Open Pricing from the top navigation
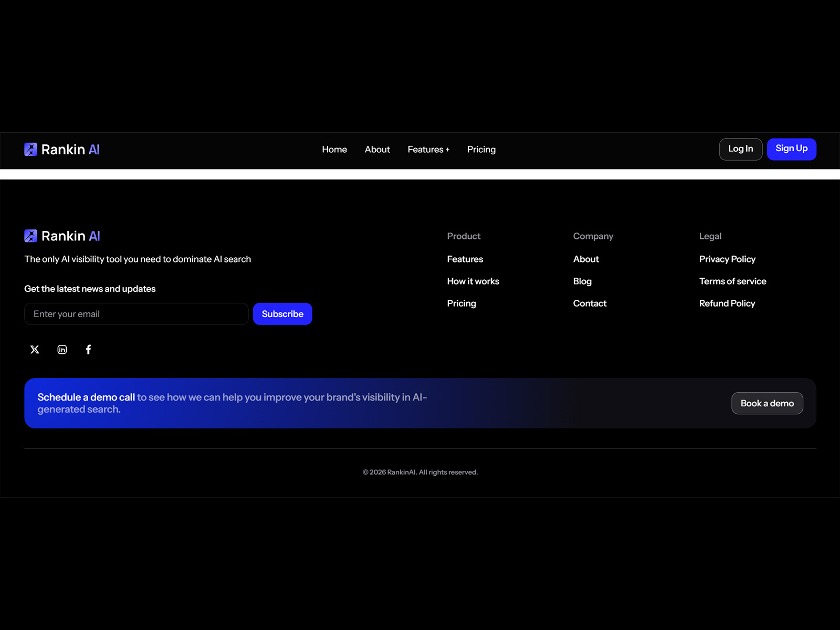The image size is (840, 630). tap(481, 150)
